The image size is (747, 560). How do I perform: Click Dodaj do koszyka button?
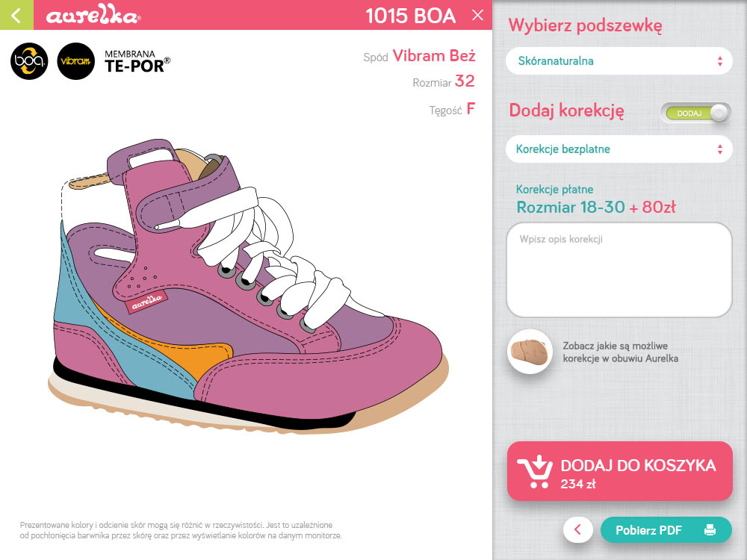(619, 471)
